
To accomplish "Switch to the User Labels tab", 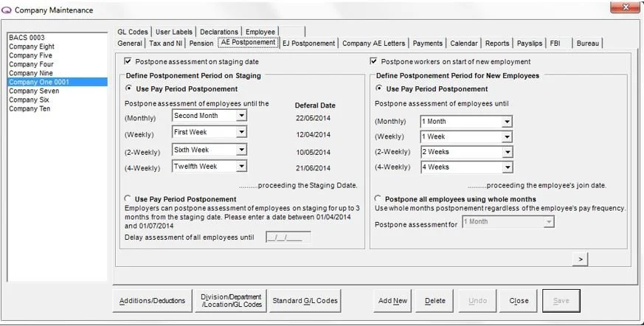I will click(174, 32).
